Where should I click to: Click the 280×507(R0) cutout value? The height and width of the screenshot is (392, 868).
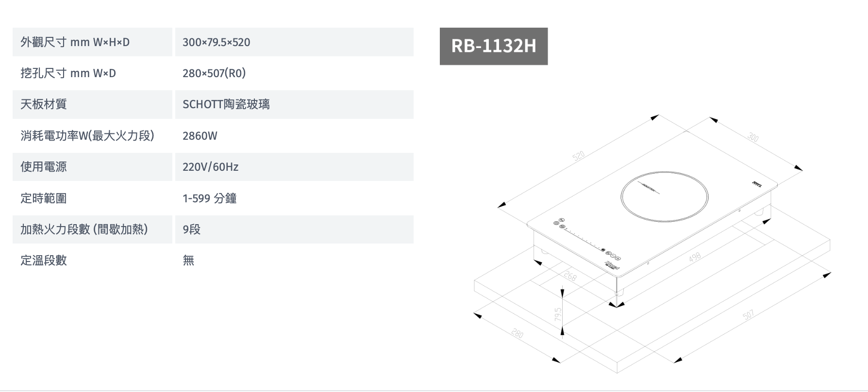(214, 73)
